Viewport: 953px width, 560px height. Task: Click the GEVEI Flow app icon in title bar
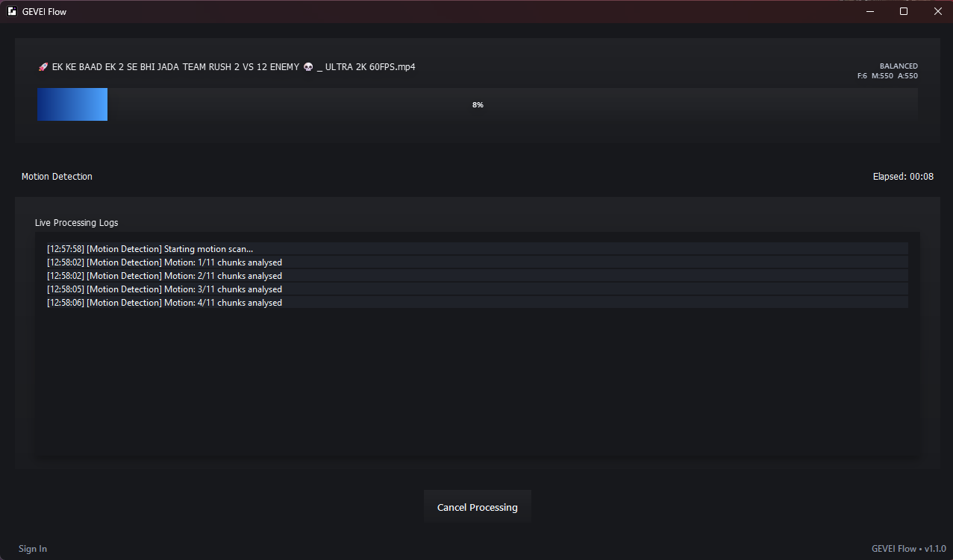tap(12, 11)
